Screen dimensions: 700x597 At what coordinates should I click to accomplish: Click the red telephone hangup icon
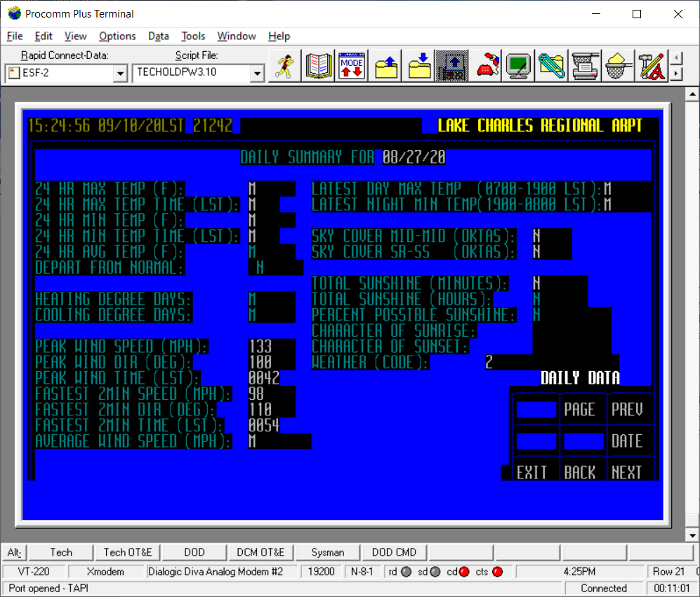[487, 66]
